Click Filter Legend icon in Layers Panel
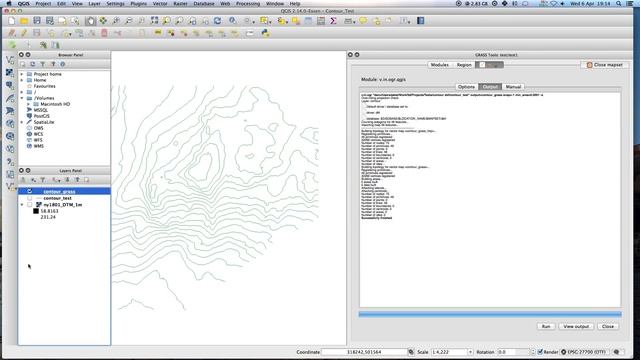This screenshot has height=360, width=640. [42, 180]
